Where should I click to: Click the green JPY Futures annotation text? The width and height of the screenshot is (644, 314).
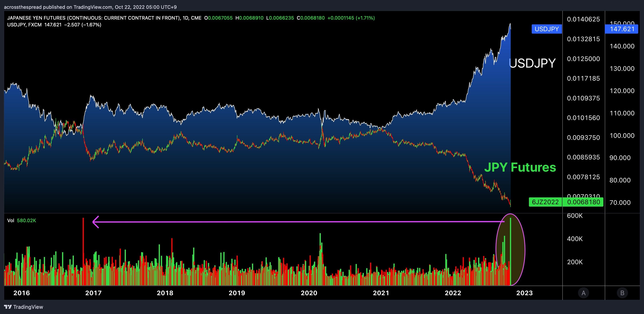[x=520, y=167]
